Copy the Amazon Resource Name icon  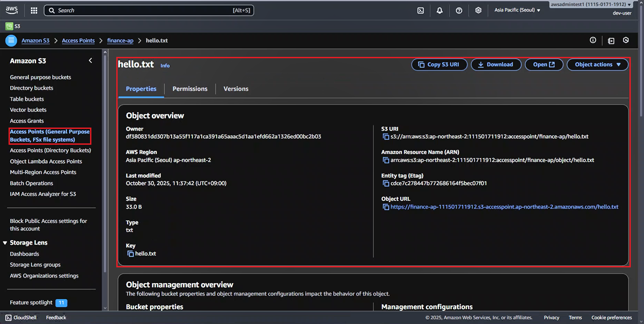386,160
